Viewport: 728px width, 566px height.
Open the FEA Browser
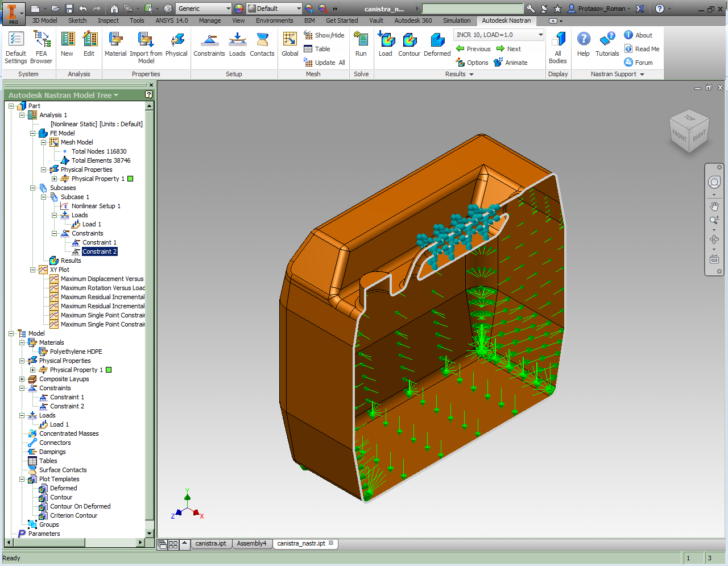click(x=41, y=48)
